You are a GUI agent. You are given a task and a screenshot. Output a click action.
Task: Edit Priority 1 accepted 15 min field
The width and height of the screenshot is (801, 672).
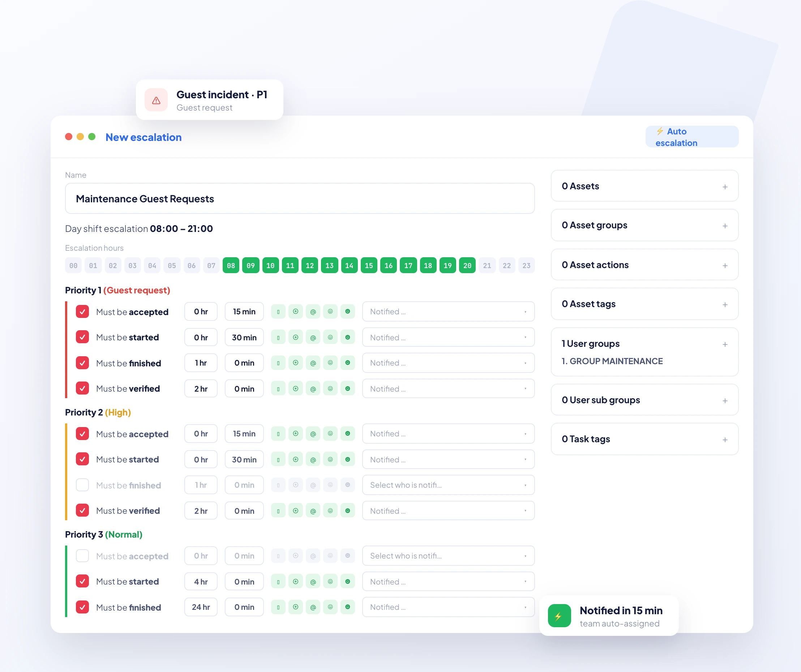point(244,311)
